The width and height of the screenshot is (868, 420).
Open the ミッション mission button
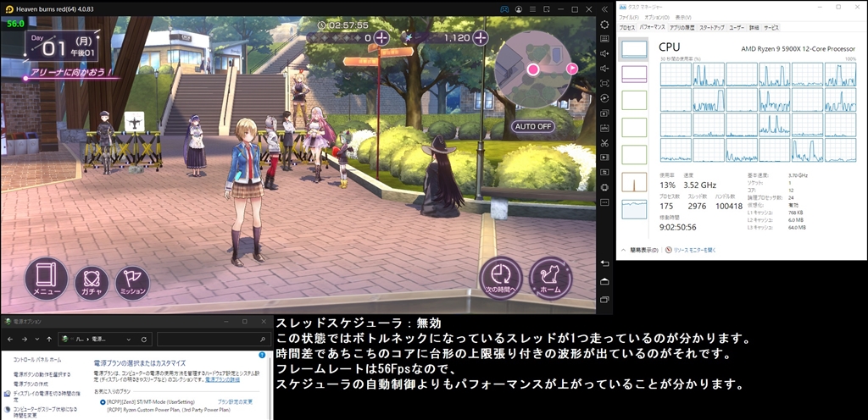[133, 283]
